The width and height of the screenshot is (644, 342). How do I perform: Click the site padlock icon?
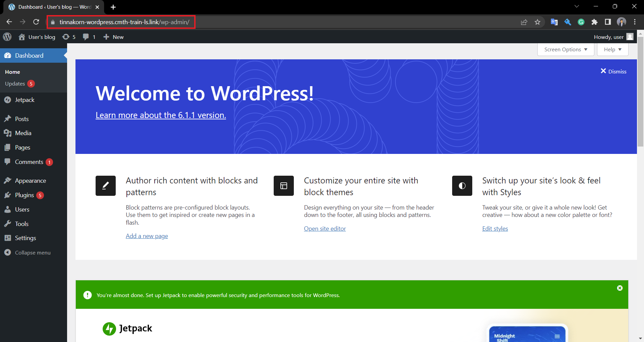(x=53, y=22)
